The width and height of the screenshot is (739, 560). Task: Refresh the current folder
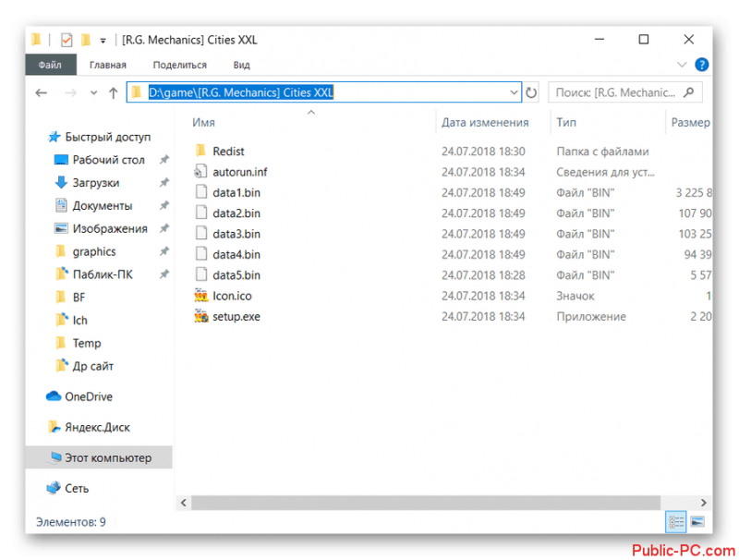[x=531, y=92]
